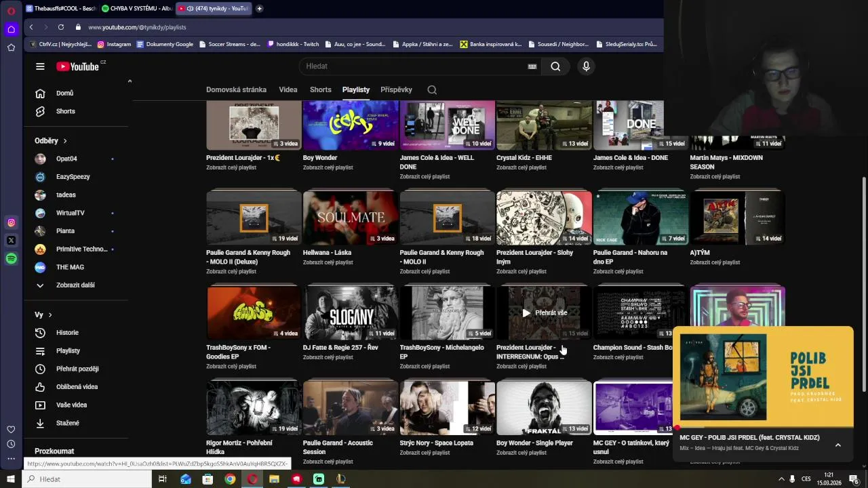The image size is (868, 488).
Task: Switch to Thebausffs browser tab
Action: (61, 9)
